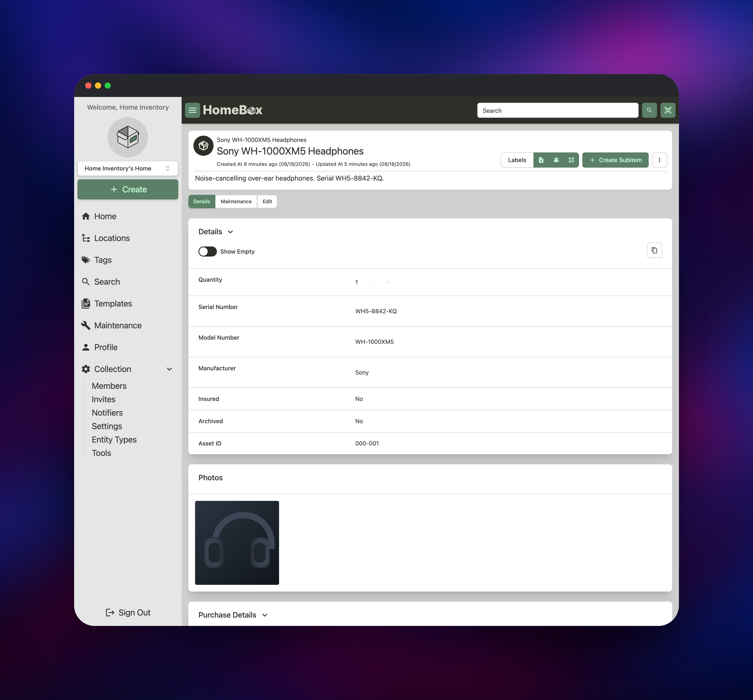
Task: Go to Home in the sidebar
Action: 128,216
